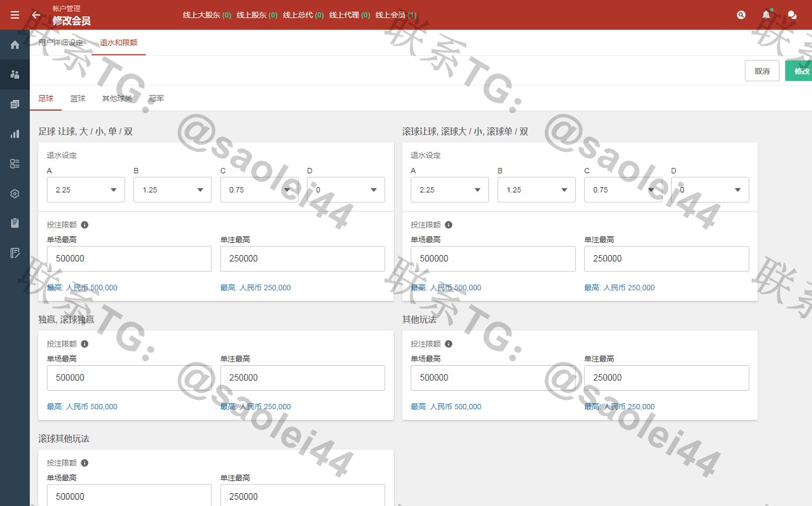The height and width of the screenshot is (506, 812).
Task: Click info icon beside 滚球其他玩法 投注限额
Action: coord(85,463)
